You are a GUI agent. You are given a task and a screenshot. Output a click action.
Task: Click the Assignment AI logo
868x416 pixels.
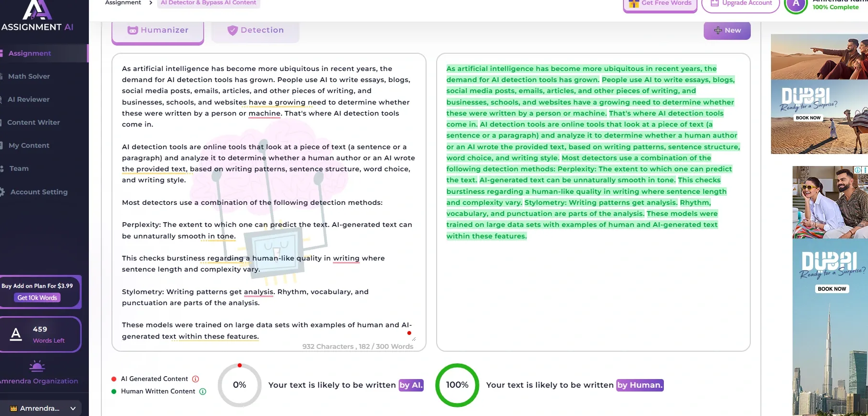pyautogui.click(x=37, y=16)
